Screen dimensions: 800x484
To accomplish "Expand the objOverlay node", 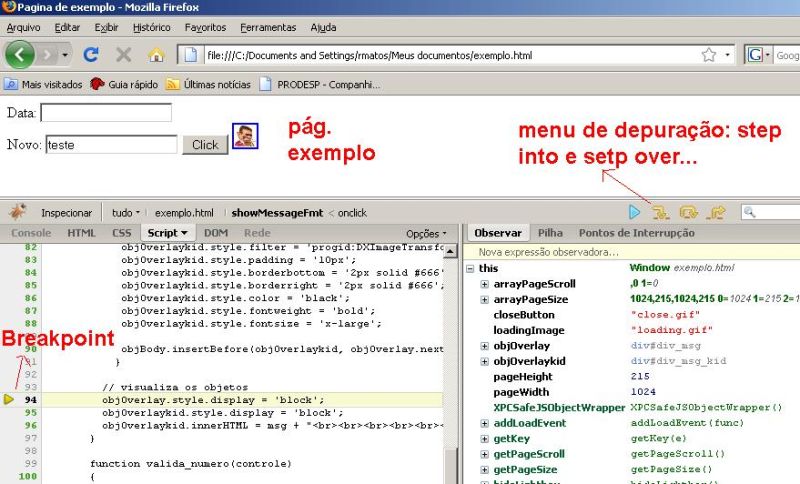I will [x=484, y=346].
